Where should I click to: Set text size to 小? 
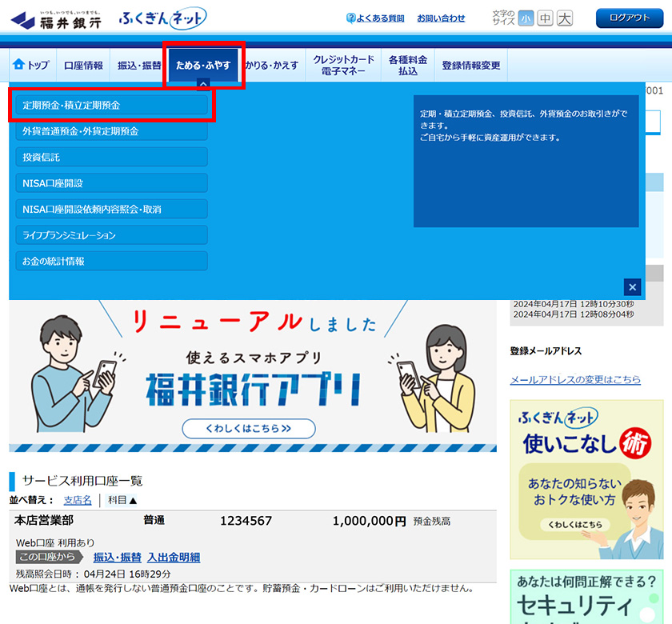(x=526, y=18)
